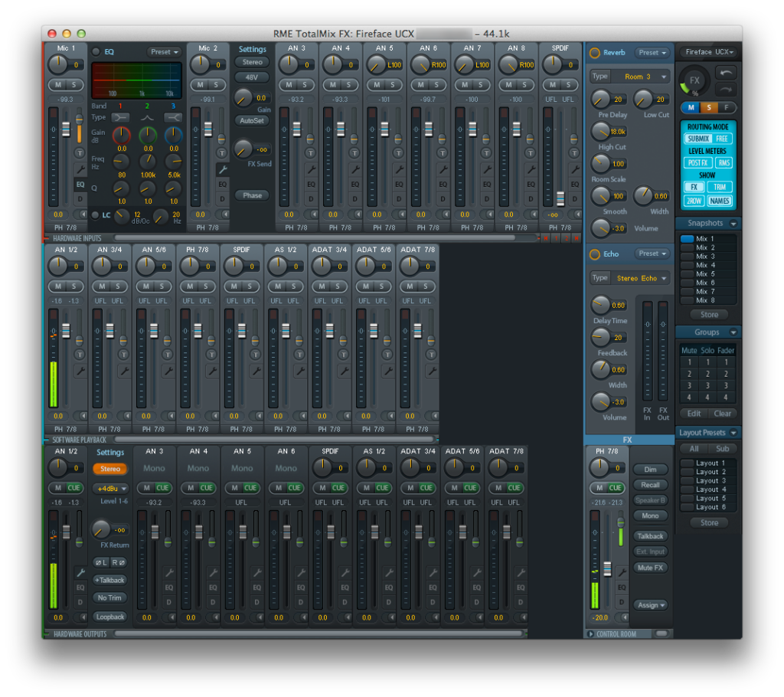Open the EQ panel icon on channel AN 3
Viewport: 784px width, 697px height.
pyautogui.click(x=312, y=183)
